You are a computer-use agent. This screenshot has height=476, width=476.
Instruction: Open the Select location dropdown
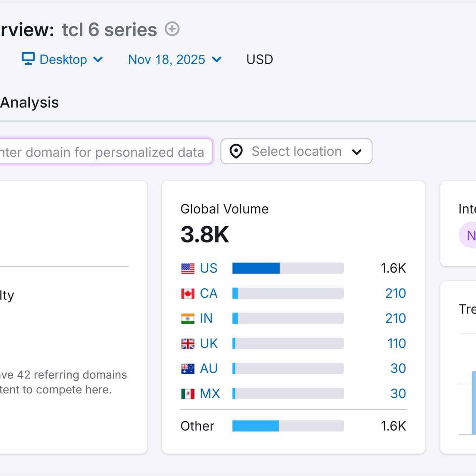pyautogui.click(x=296, y=151)
